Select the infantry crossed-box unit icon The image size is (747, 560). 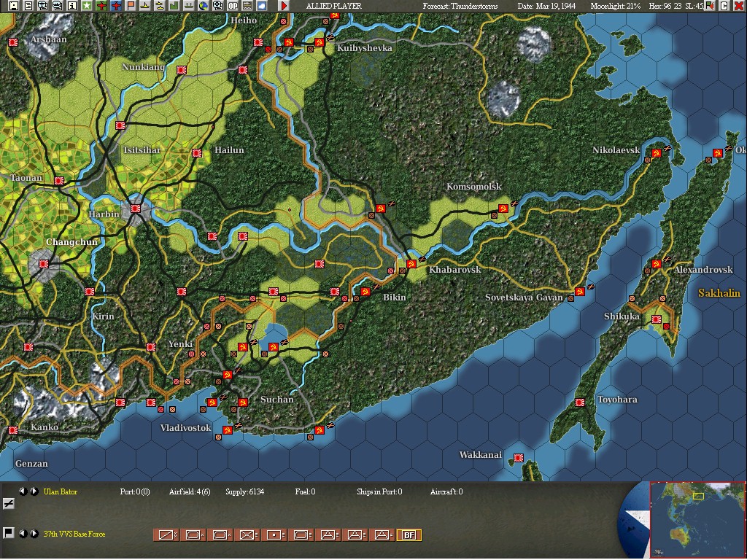[x=247, y=535]
